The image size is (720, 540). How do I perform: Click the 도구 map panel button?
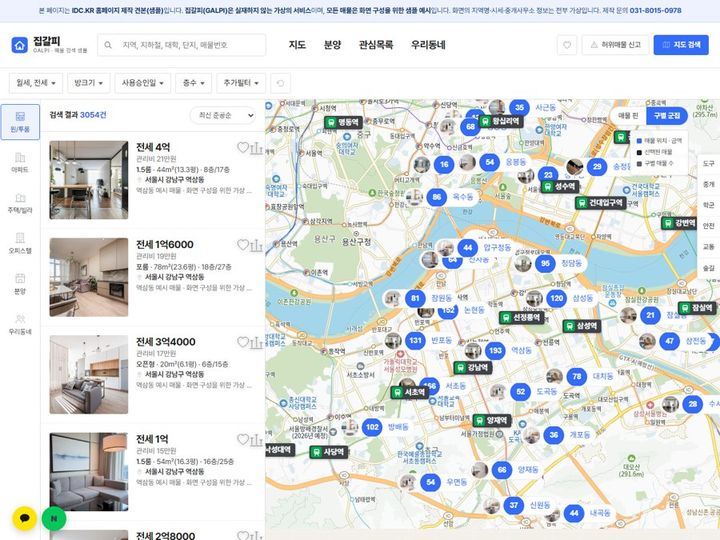click(709, 163)
